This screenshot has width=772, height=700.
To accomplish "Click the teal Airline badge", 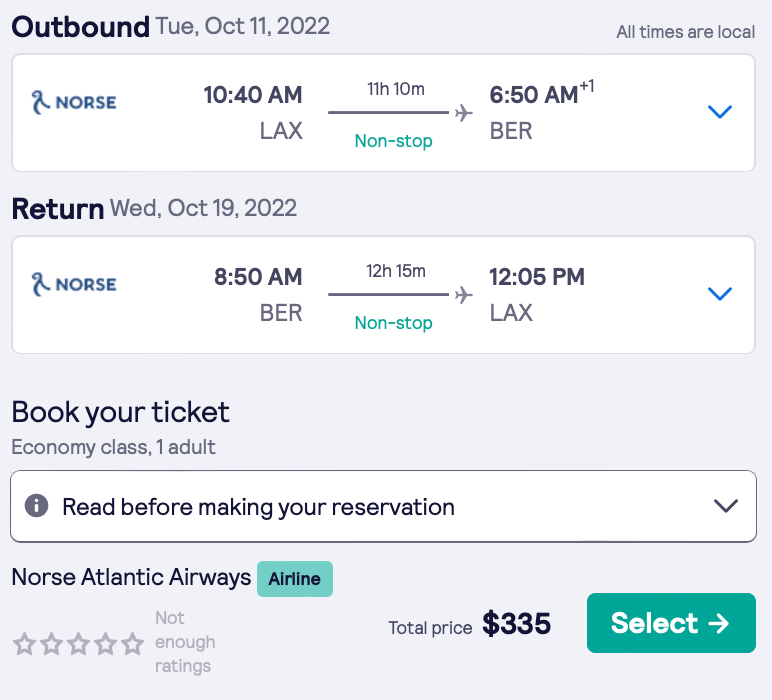I will click(295, 579).
